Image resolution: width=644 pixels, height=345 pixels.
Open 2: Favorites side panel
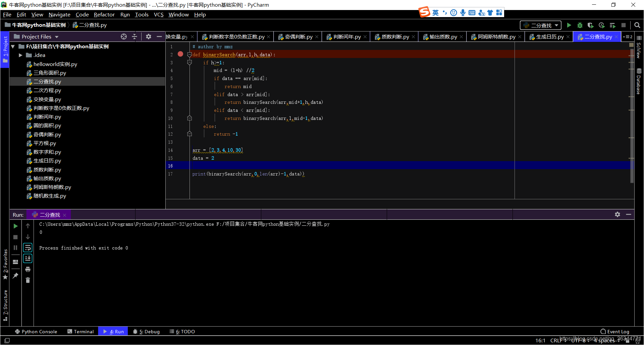click(x=5, y=264)
